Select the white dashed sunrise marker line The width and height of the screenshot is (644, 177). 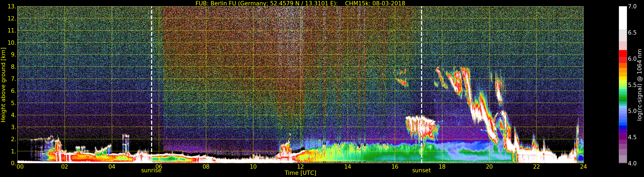coord(152,85)
